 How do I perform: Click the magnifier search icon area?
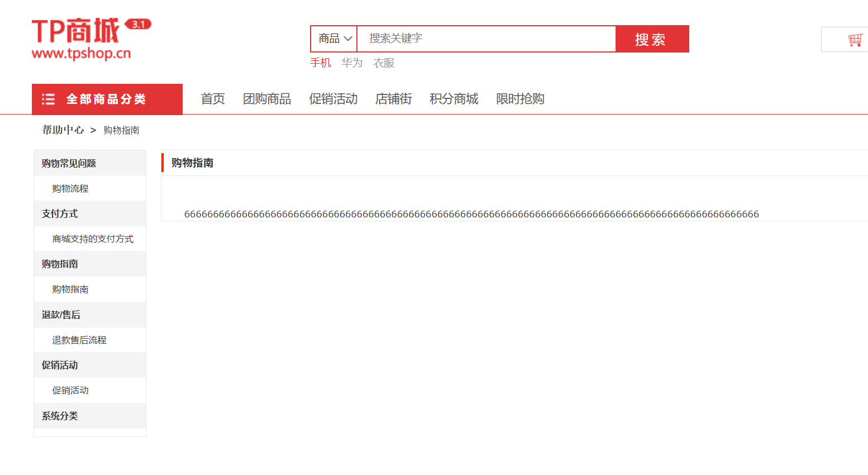[x=652, y=39]
